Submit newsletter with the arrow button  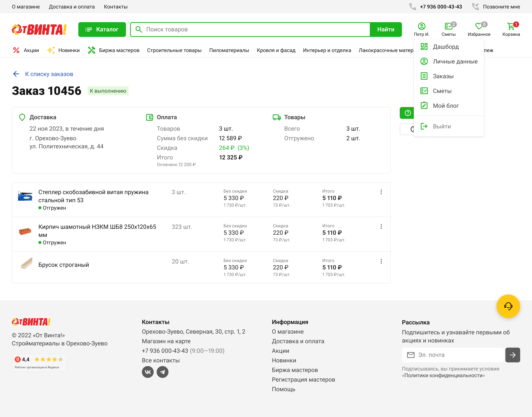[x=512, y=355]
